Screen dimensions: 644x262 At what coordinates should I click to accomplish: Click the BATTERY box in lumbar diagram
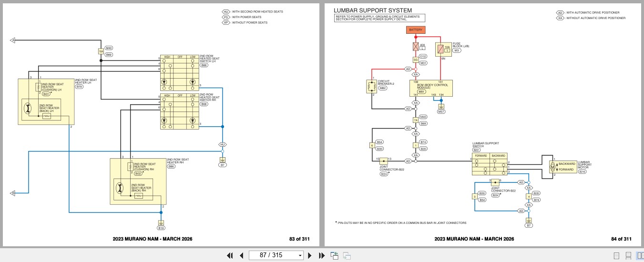[x=415, y=30]
